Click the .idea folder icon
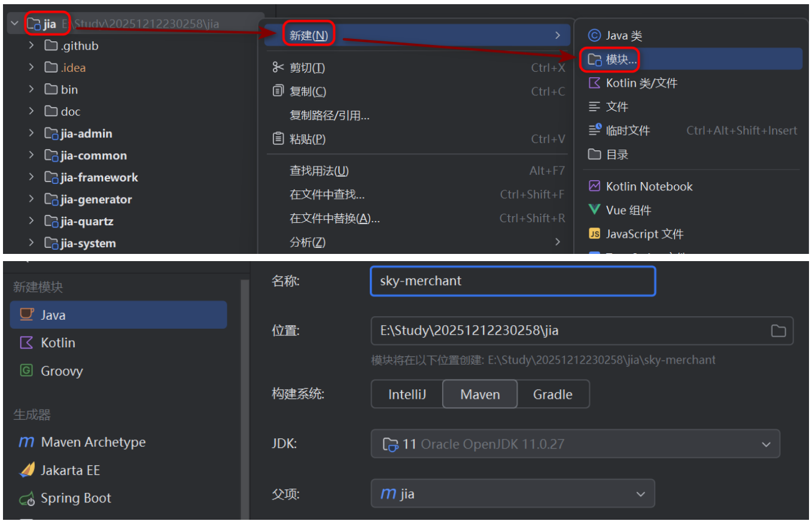812x524 pixels. click(x=51, y=68)
